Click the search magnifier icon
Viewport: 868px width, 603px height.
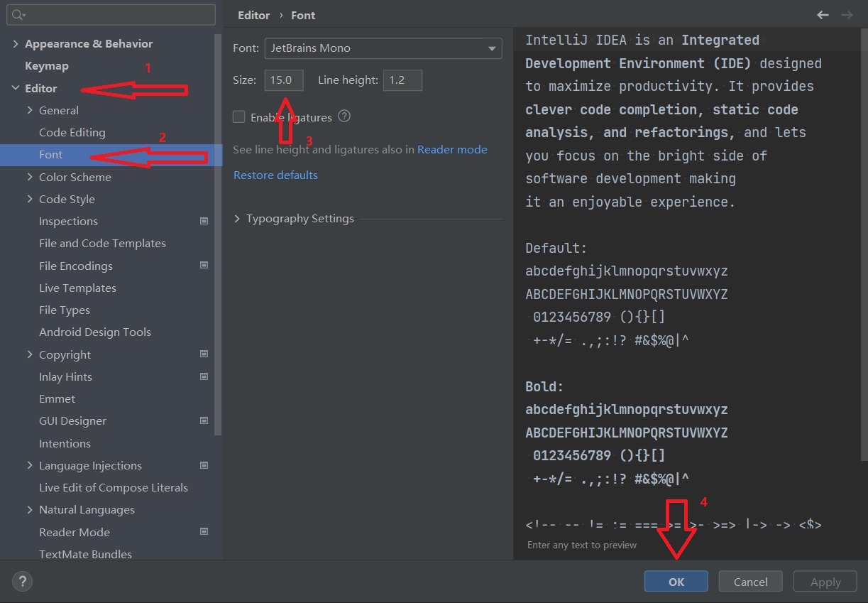(18, 15)
